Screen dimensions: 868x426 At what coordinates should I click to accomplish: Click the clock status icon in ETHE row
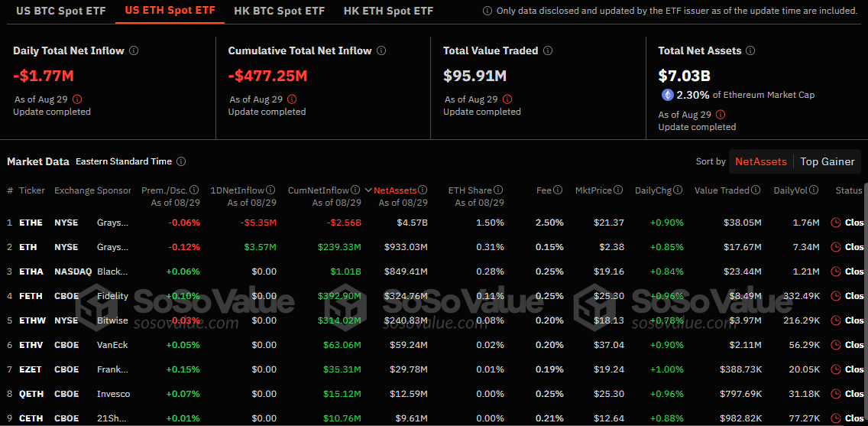click(836, 223)
